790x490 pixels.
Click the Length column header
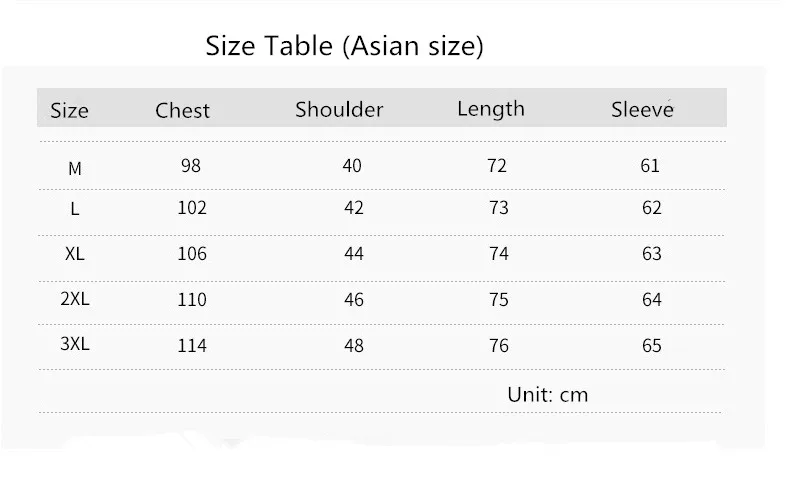click(491, 110)
